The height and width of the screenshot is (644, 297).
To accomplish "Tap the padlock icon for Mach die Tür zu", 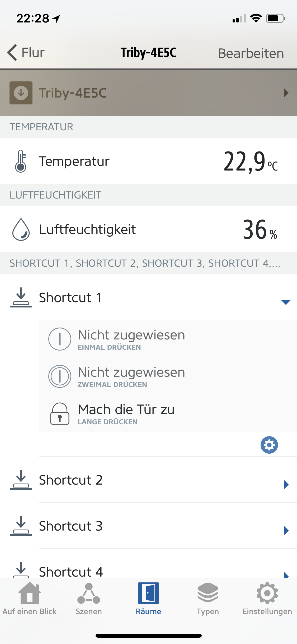I will [60, 413].
